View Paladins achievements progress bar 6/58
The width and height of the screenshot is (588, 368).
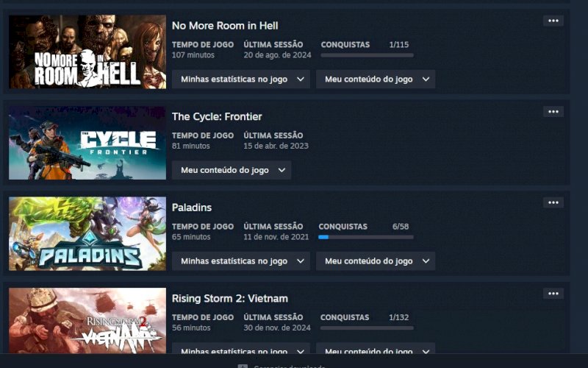click(366, 237)
